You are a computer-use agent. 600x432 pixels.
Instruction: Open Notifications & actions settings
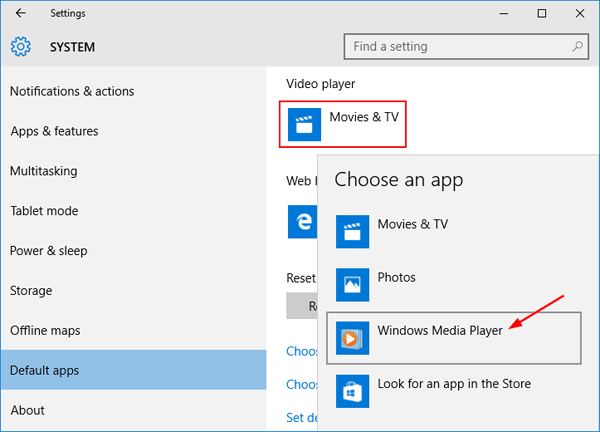[x=72, y=92]
